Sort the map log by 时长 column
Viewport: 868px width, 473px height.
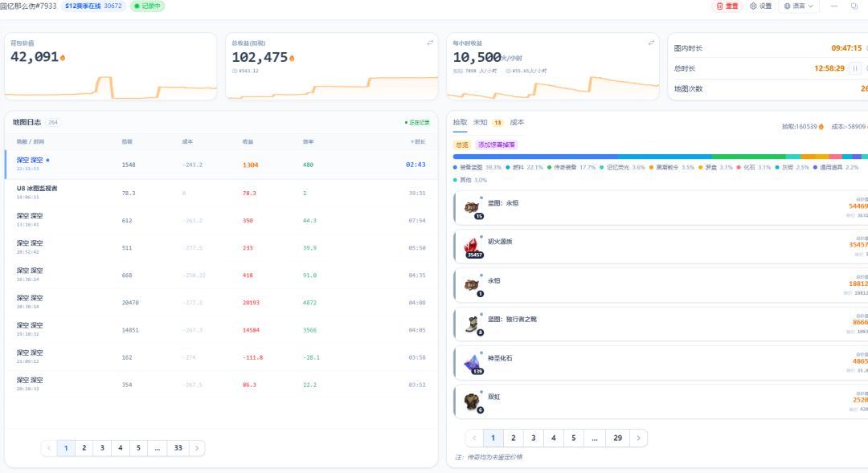pyautogui.click(x=419, y=142)
